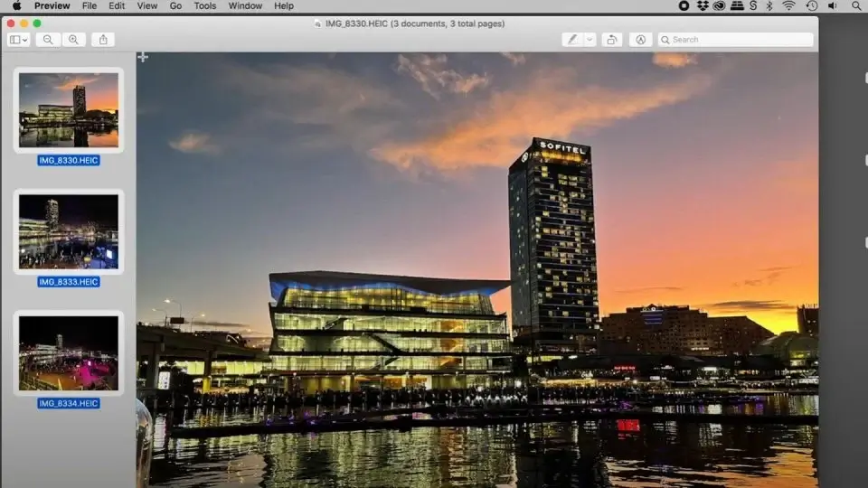Click the Search field
Image resolution: width=868 pixels, height=488 pixels.
pyautogui.click(x=736, y=39)
